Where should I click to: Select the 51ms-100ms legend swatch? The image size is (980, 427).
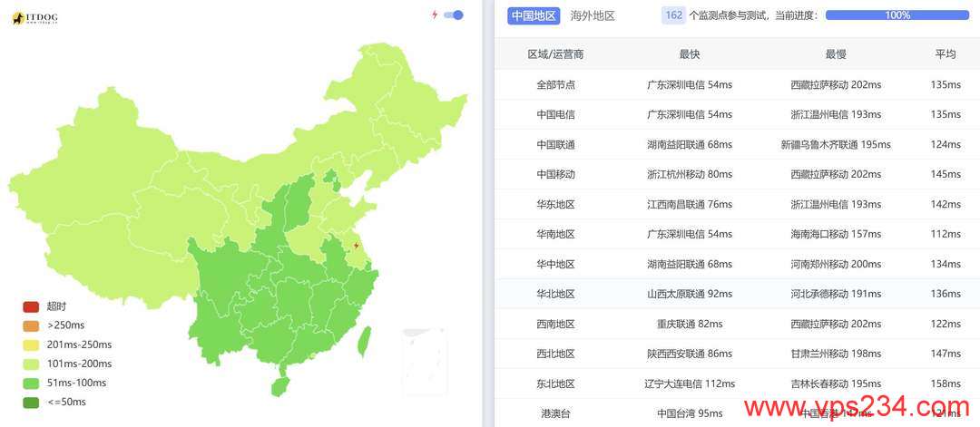[x=31, y=383]
